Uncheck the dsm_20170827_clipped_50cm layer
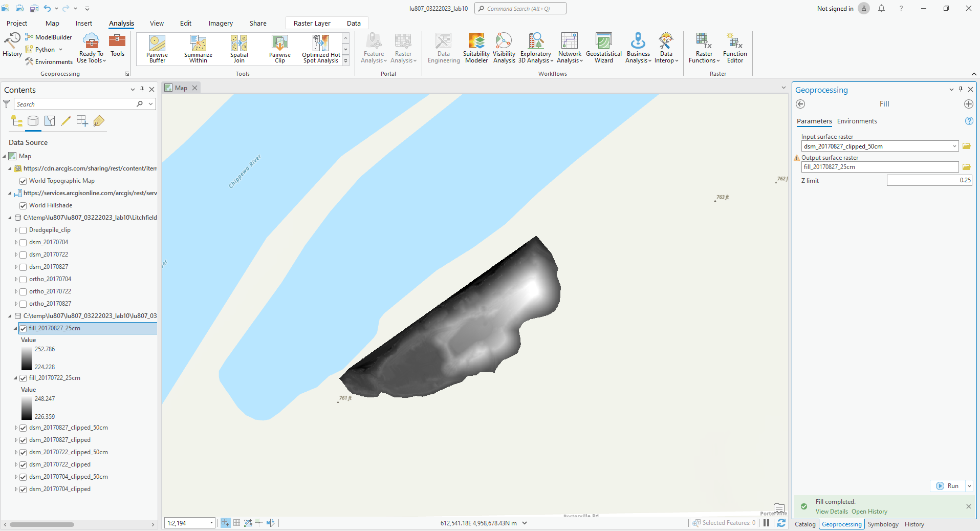Image resolution: width=980 pixels, height=531 pixels. tap(23, 428)
